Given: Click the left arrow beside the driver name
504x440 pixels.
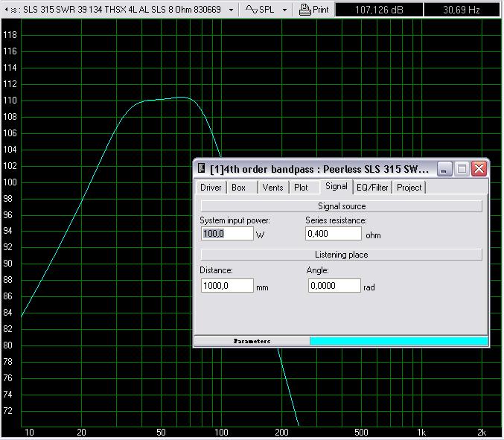Looking at the screenshot, I should [x=6, y=10].
